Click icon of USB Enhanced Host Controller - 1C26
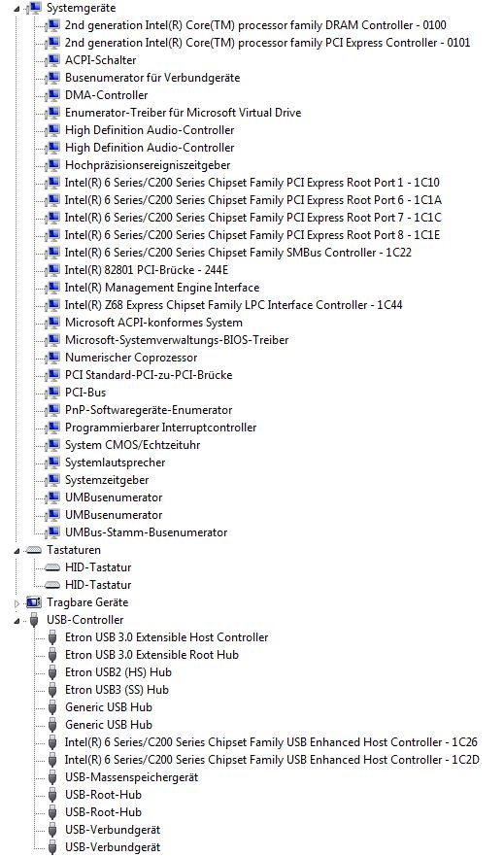This screenshot has height=857, width=504. click(52, 742)
